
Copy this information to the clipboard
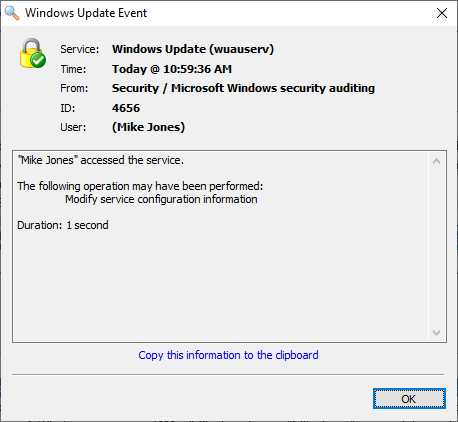[228, 355]
